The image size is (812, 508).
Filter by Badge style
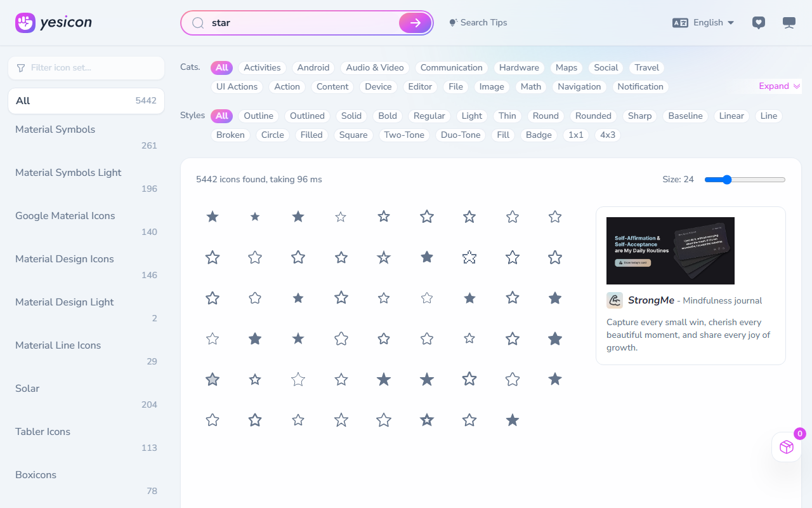(539, 135)
